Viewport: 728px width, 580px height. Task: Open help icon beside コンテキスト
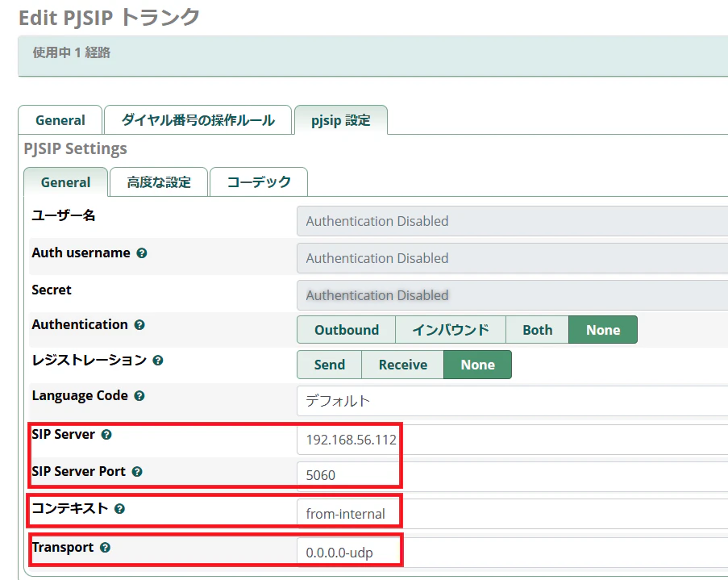119,509
